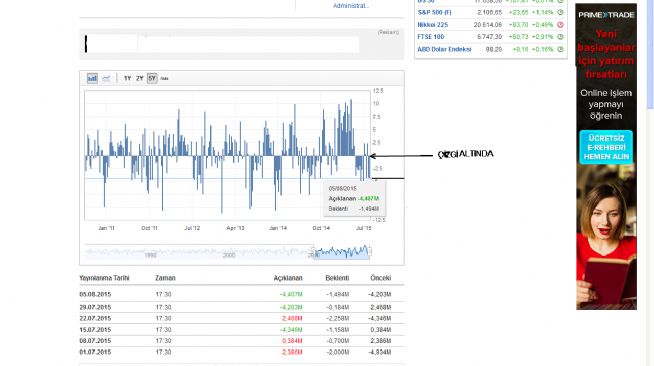The height and width of the screenshot is (366, 654).
Task: Switch to line chart view icon
Action: (106, 78)
